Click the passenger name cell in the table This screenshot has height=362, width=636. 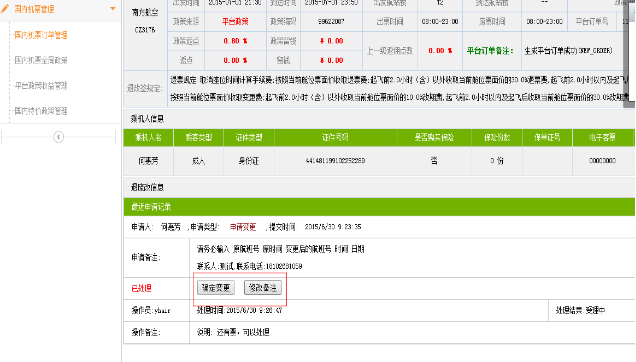click(148, 161)
